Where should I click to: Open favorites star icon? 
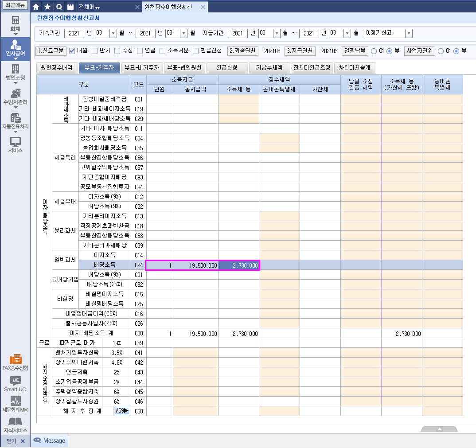pyautogui.click(x=47, y=7)
